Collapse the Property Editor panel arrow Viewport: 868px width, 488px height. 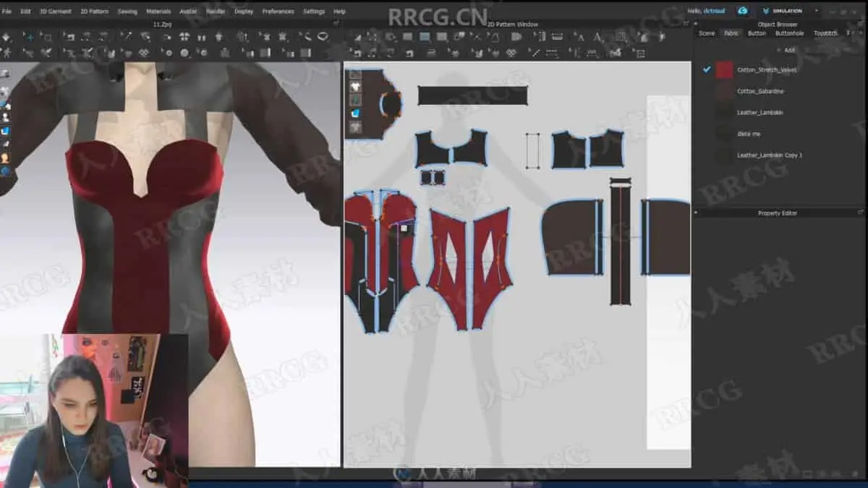click(x=697, y=213)
